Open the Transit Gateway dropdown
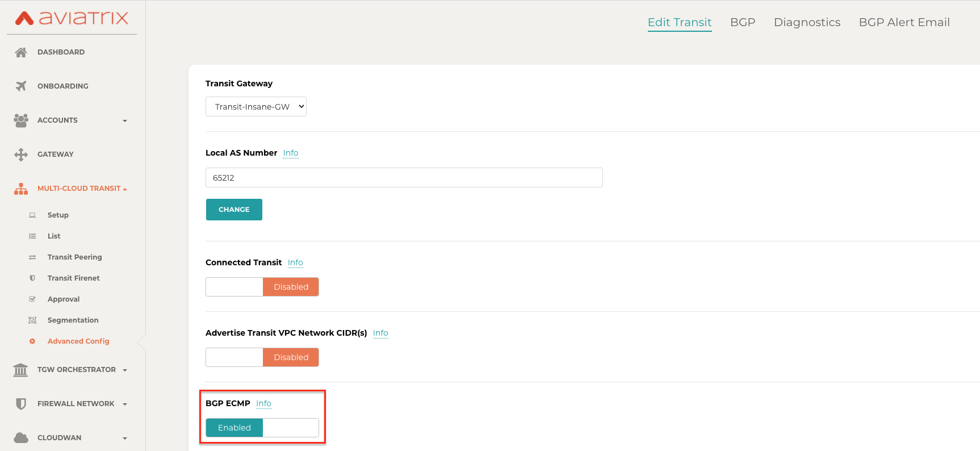Image resolution: width=980 pixels, height=451 pixels. 256,107
